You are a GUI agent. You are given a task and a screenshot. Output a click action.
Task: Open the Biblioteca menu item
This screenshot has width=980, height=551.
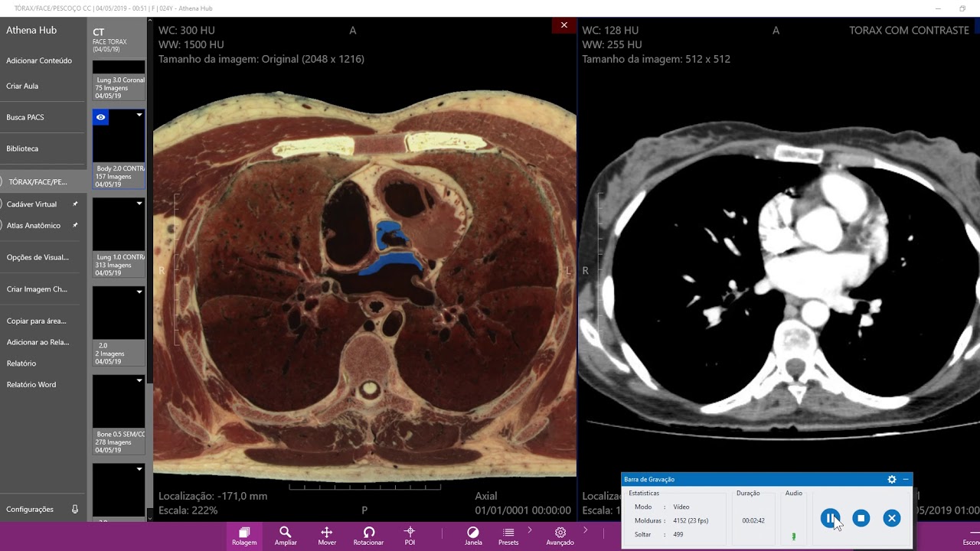22,148
